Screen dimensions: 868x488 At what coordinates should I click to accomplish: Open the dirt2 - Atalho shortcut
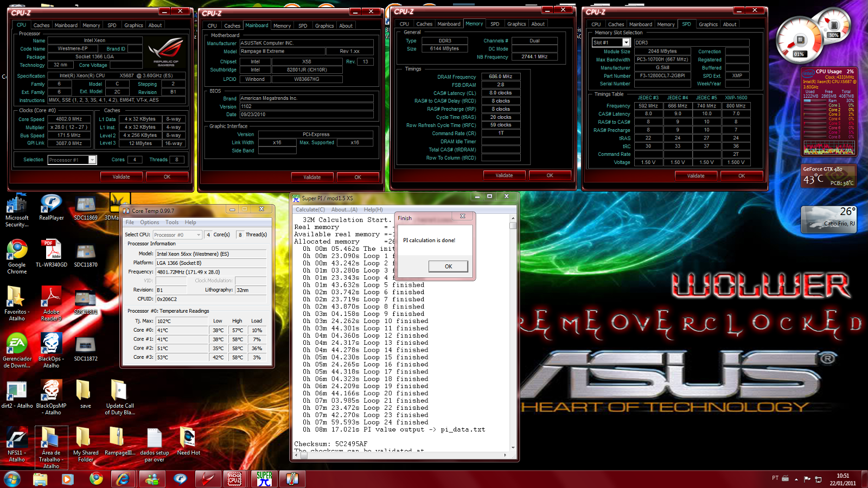point(17,395)
